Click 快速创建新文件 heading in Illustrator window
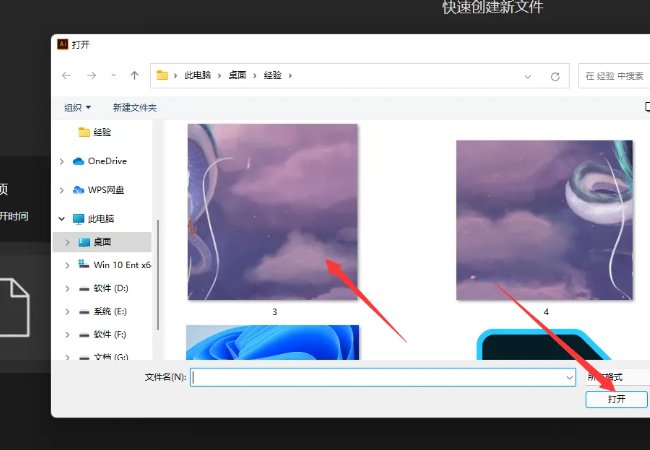 (492, 7)
